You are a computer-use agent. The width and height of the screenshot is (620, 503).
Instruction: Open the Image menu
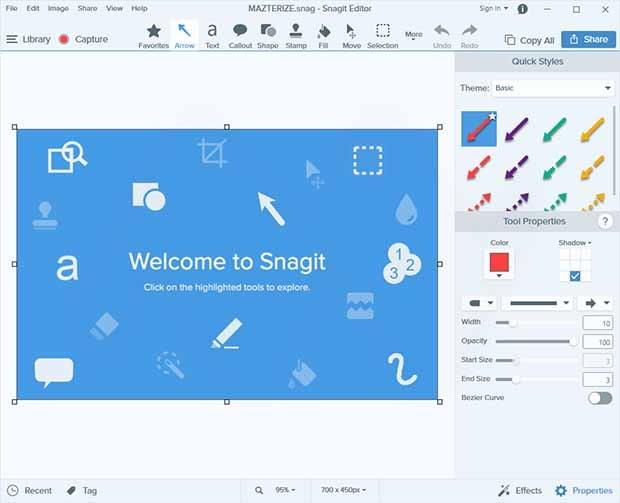(x=58, y=8)
